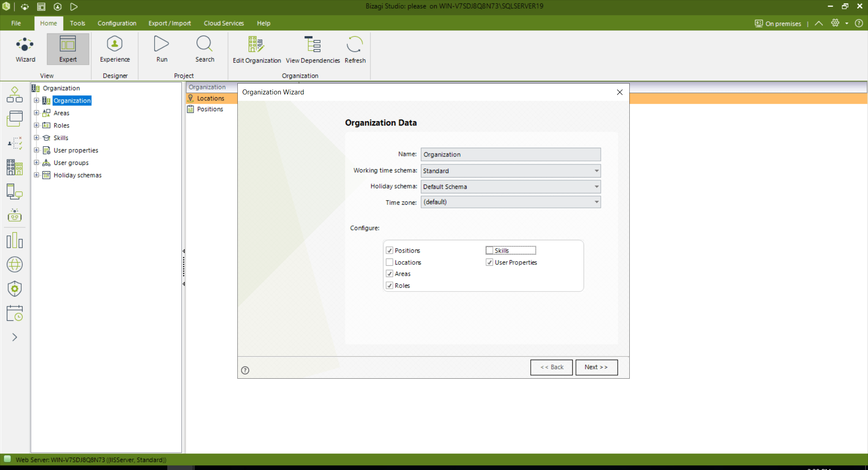The height and width of the screenshot is (470, 868).
Task: Click the << Back button
Action: pyautogui.click(x=552, y=367)
